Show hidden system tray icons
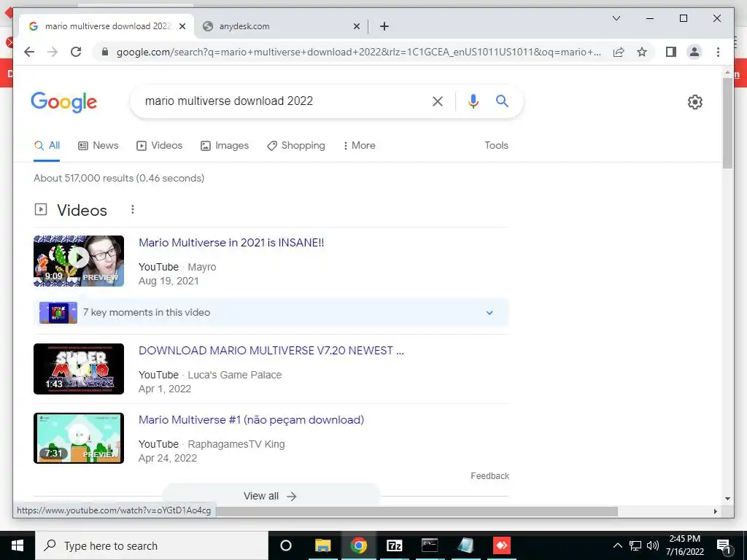 pyautogui.click(x=617, y=545)
